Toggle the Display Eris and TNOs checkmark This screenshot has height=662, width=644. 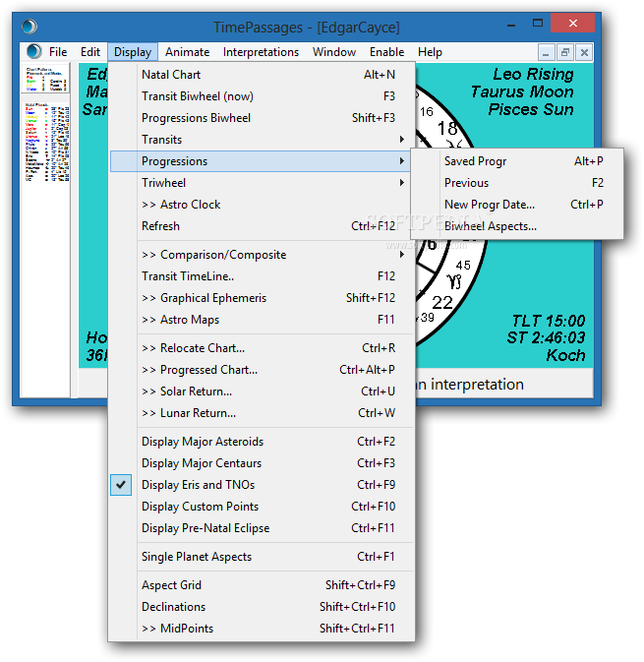tap(121, 485)
